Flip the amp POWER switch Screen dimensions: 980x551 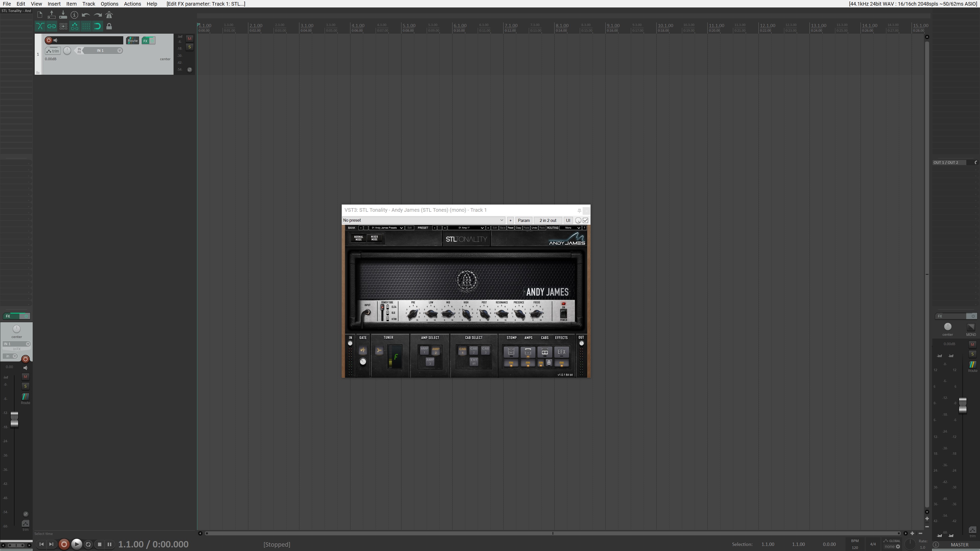point(563,313)
